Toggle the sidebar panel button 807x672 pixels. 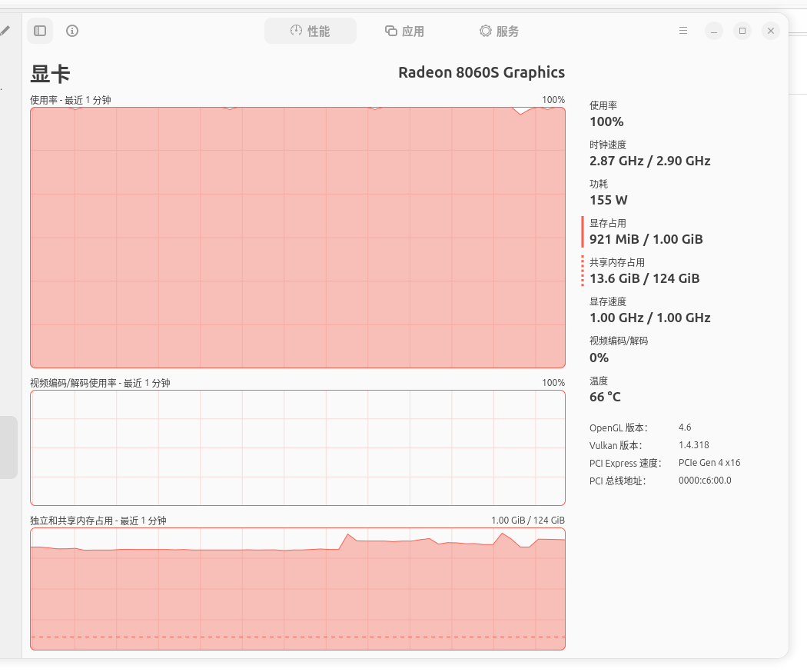[40, 31]
